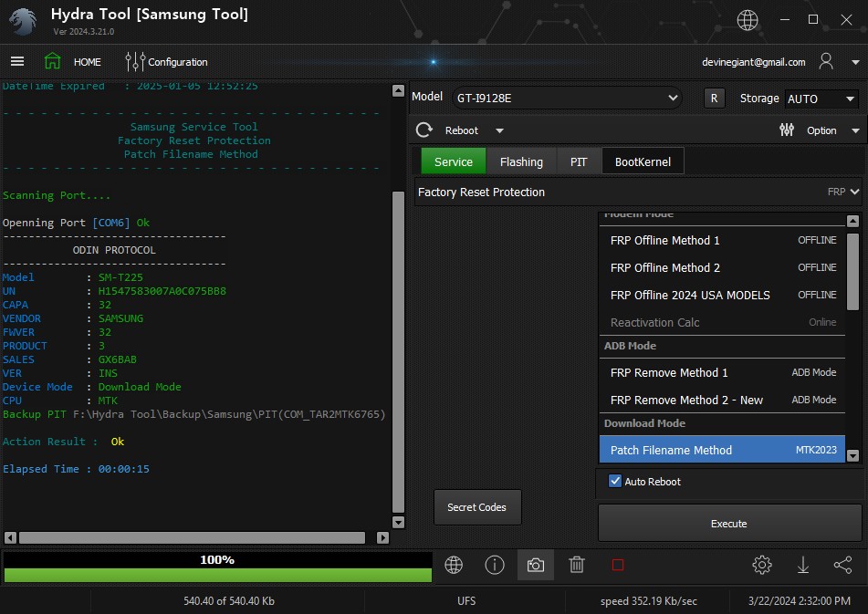
Task: Open Configuration sliders icon
Action: (135, 61)
